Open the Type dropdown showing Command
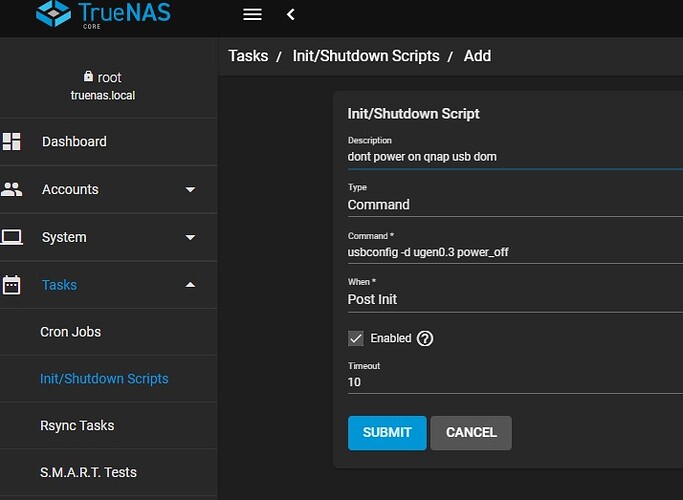The height and width of the screenshot is (500, 683). (x=510, y=204)
